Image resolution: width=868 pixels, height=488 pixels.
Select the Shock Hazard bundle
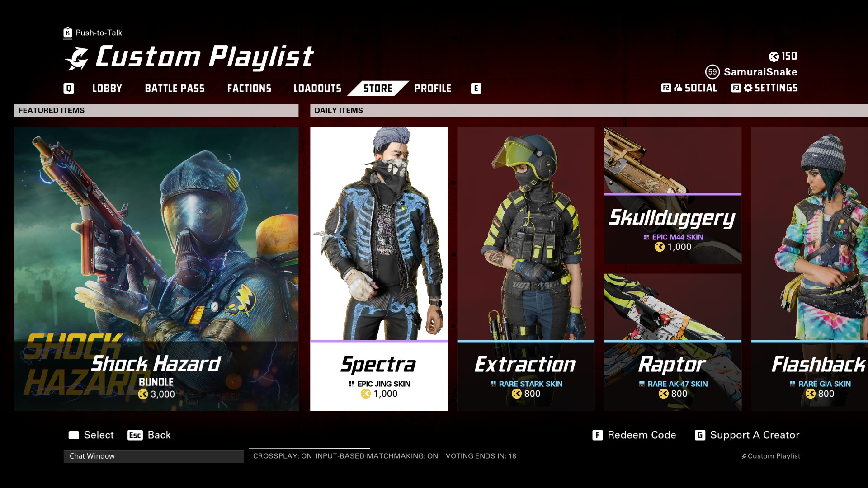(156, 268)
